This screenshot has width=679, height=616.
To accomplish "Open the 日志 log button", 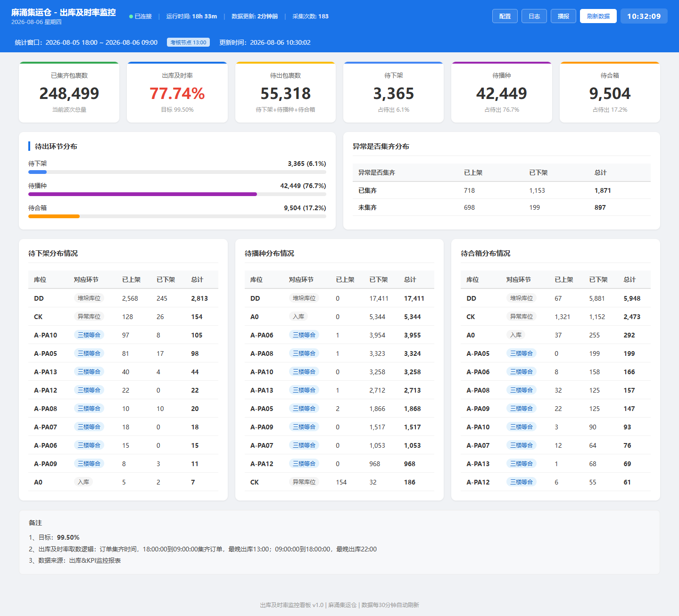I will click(x=534, y=16).
